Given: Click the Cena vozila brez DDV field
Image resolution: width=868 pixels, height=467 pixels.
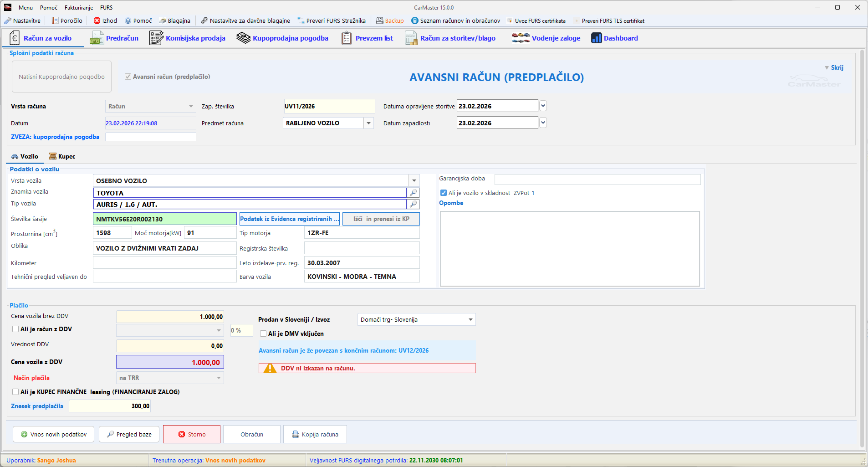Looking at the screenshot, I should pos(170,317).
